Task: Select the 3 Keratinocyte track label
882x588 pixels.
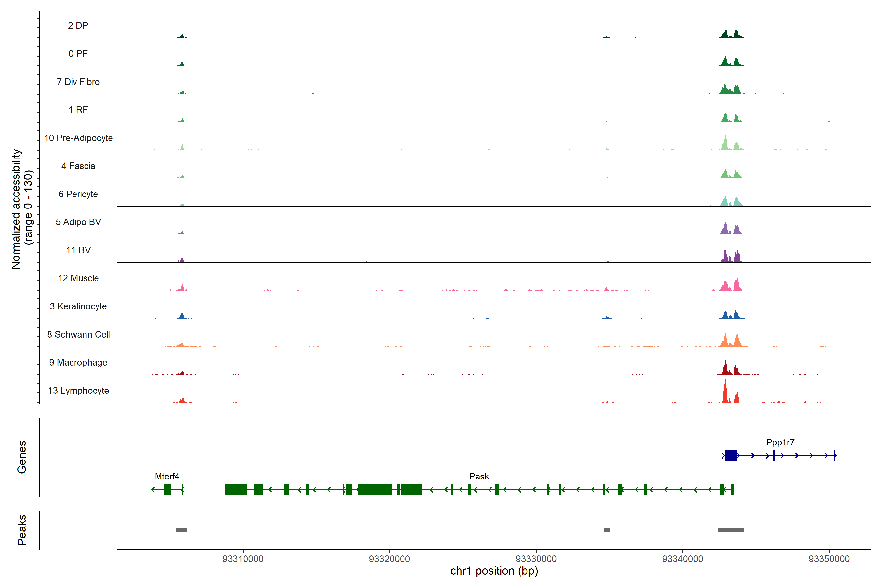Action: point(78,306)
